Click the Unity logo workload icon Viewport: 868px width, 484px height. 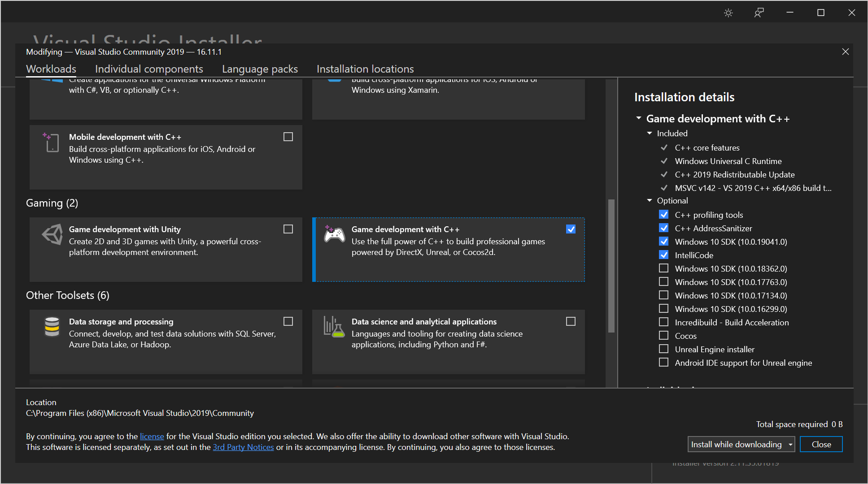tap(52, 234)
